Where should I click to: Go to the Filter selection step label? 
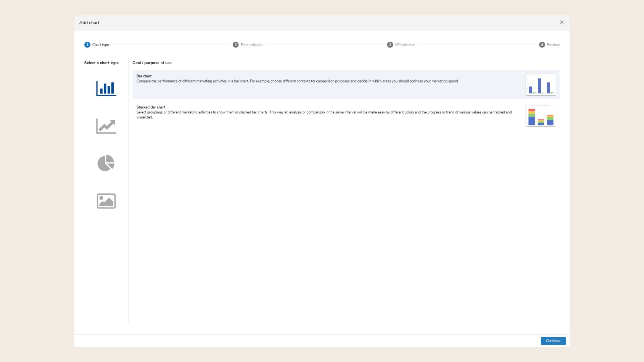pyautogui.click(x=252, y=45)
